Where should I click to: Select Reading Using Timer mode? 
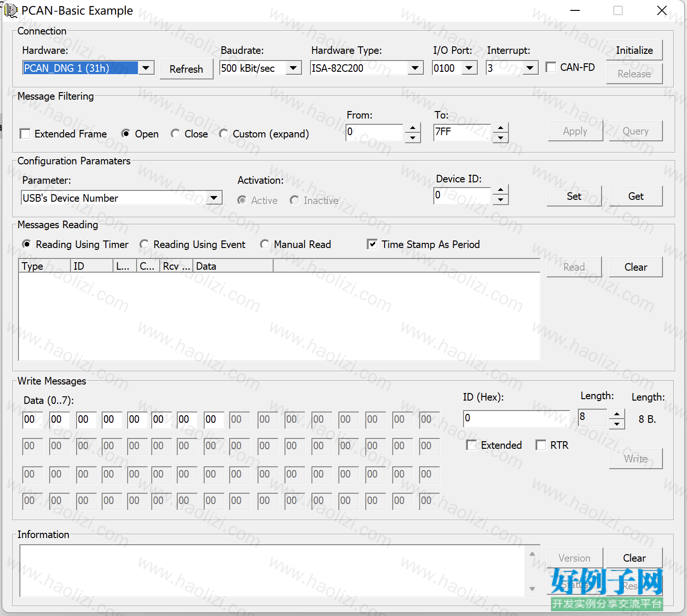click(27, 244)
